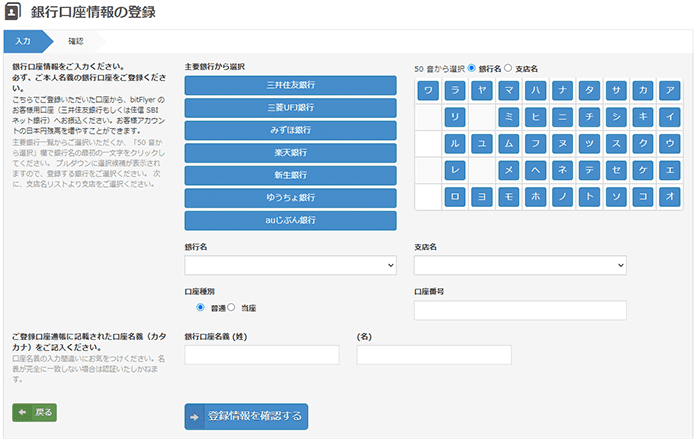
Task: Click the ミ kana button
Action: (x=509, y=117)
